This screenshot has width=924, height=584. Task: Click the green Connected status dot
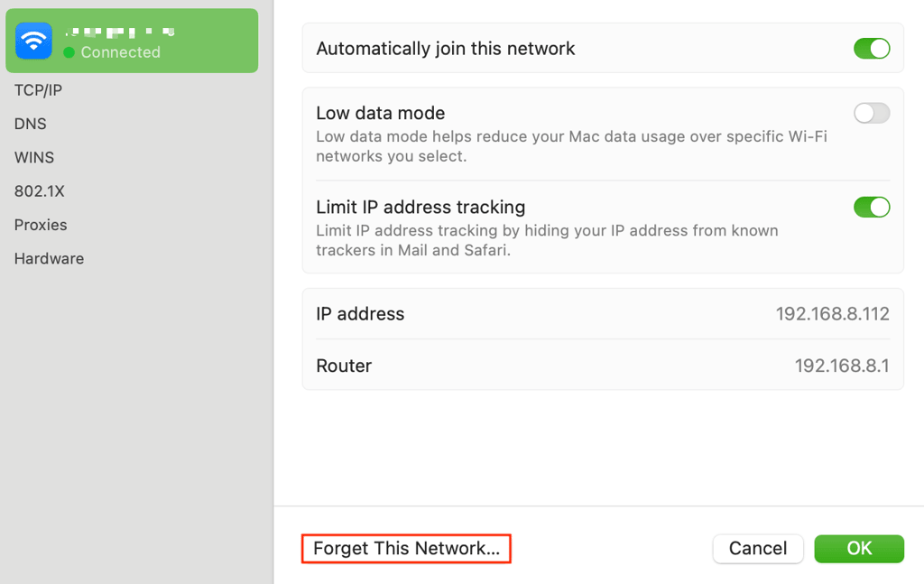[x=69, y=52]
